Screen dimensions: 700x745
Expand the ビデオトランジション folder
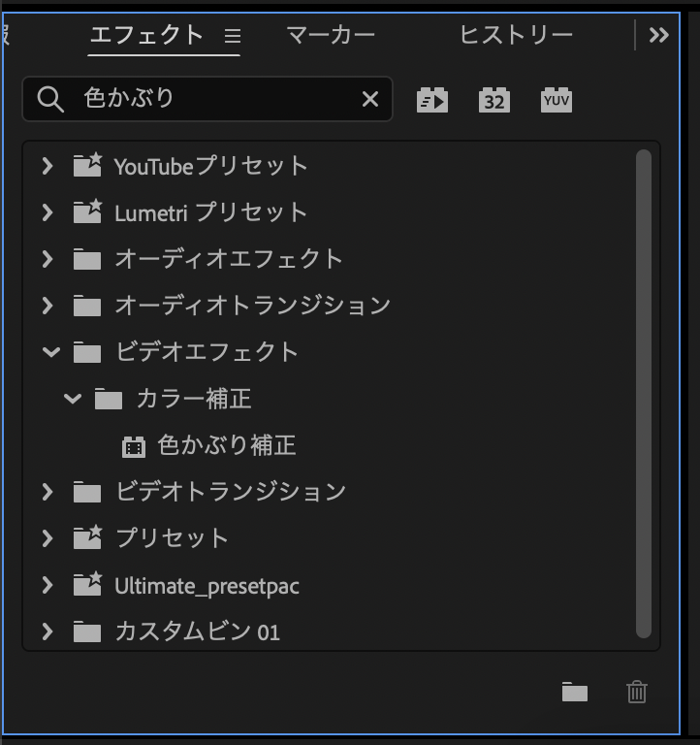(47, 492)
